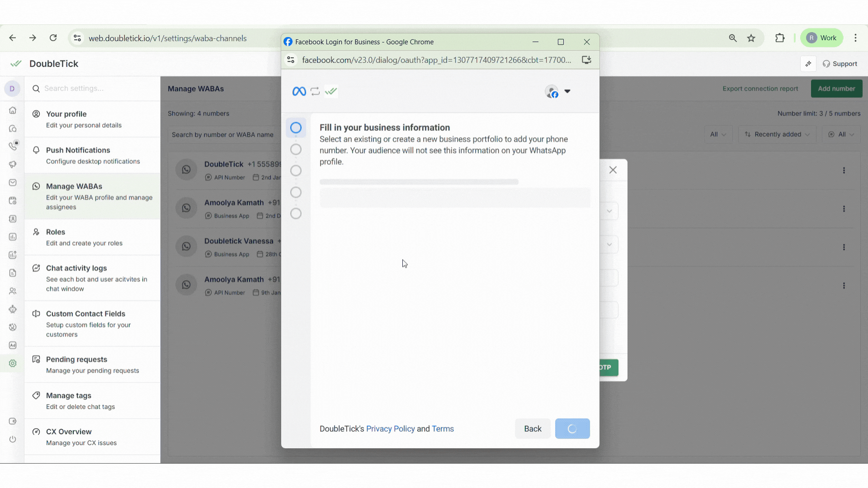Click the settings gear in left sidebar
868x488 pixels.
(x=13, y=363)
